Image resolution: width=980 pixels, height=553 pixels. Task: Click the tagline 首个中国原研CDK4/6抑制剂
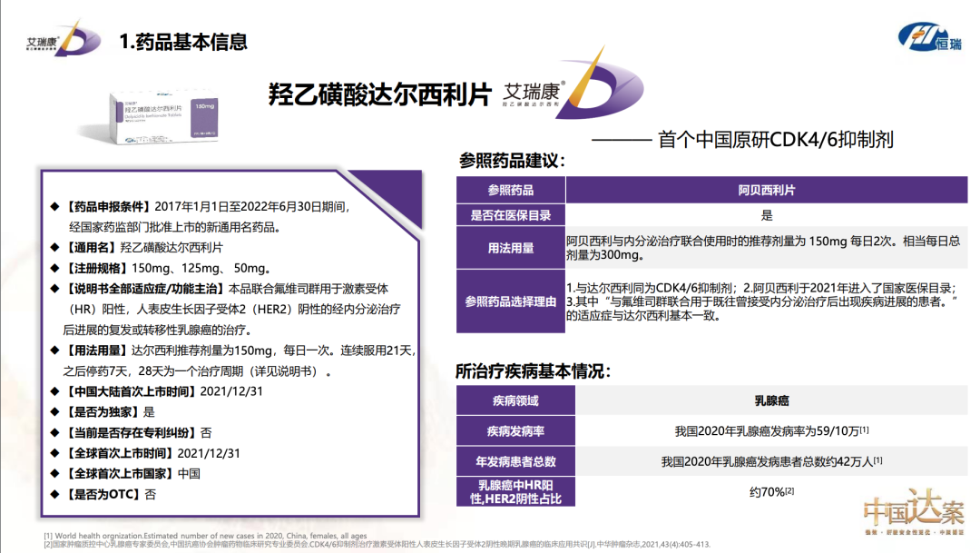(776, 140)
